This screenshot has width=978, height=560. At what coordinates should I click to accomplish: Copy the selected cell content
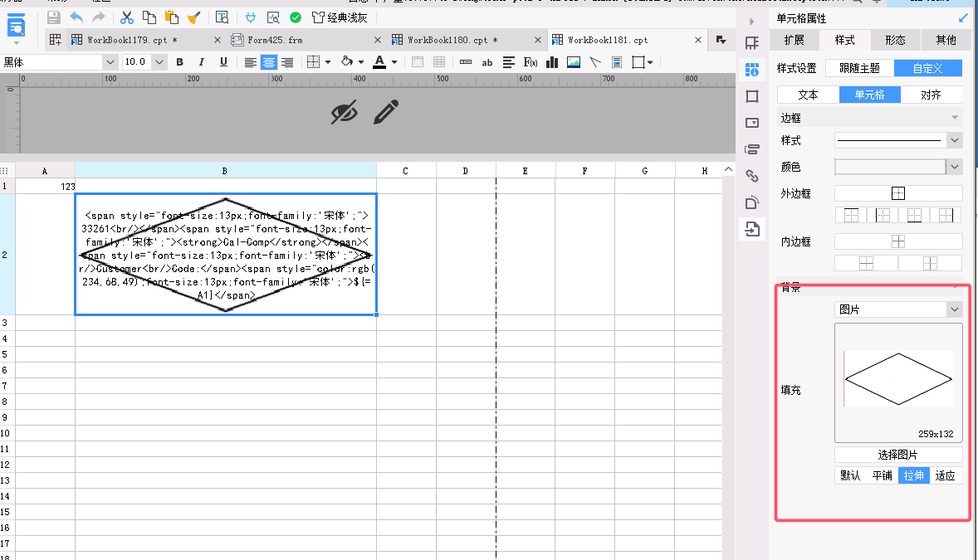point(149,17)
